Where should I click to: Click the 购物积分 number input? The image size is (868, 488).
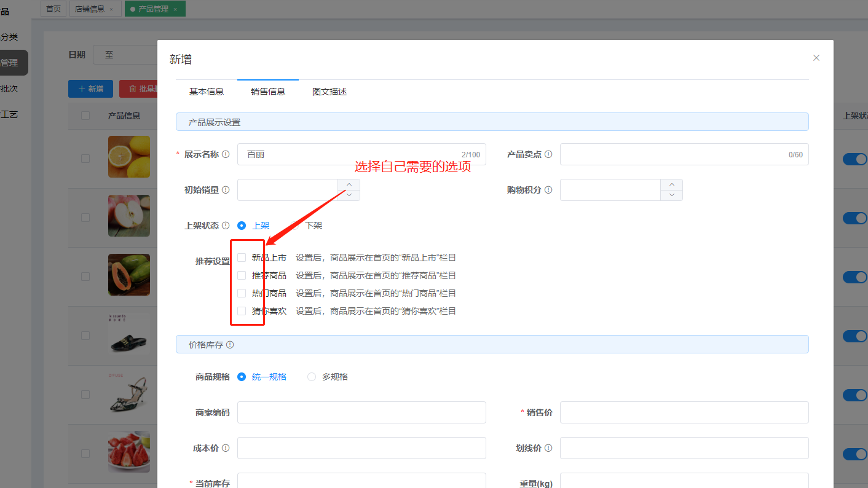click(610, 190)
